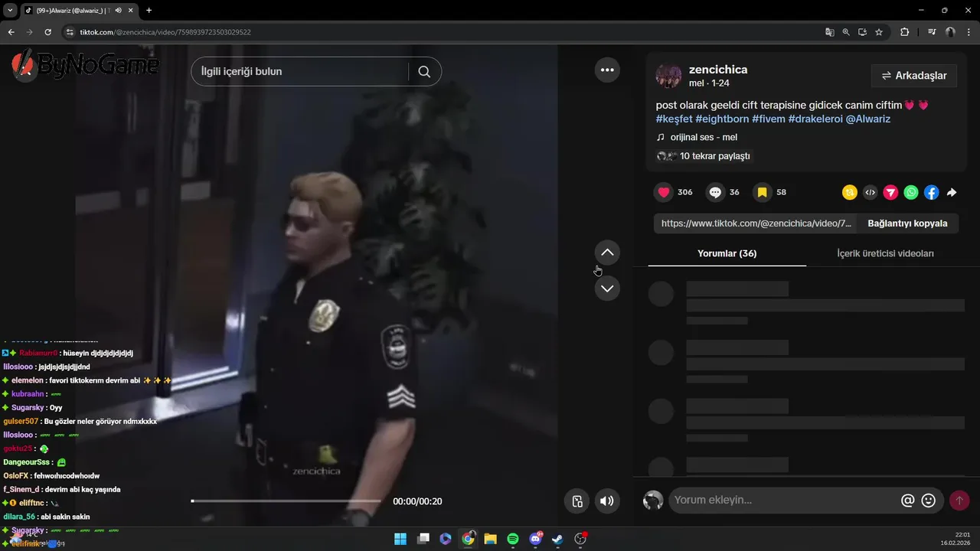The image size is (980, 551).
Task: Go to next video with down chevron
Action: coord(607,289)
